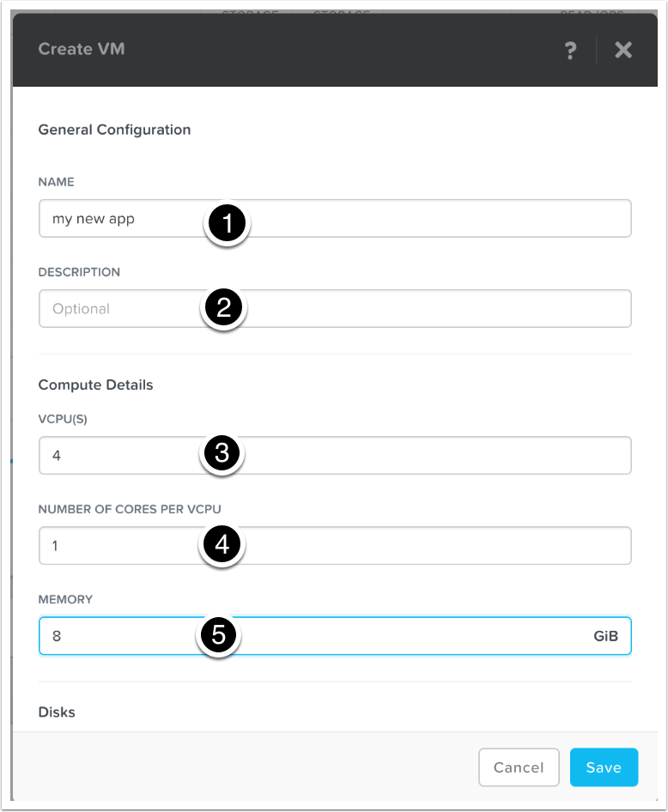Click the numbered callout marker 1
This screenshot has height=812, width=668.
(x=226, y=224)
